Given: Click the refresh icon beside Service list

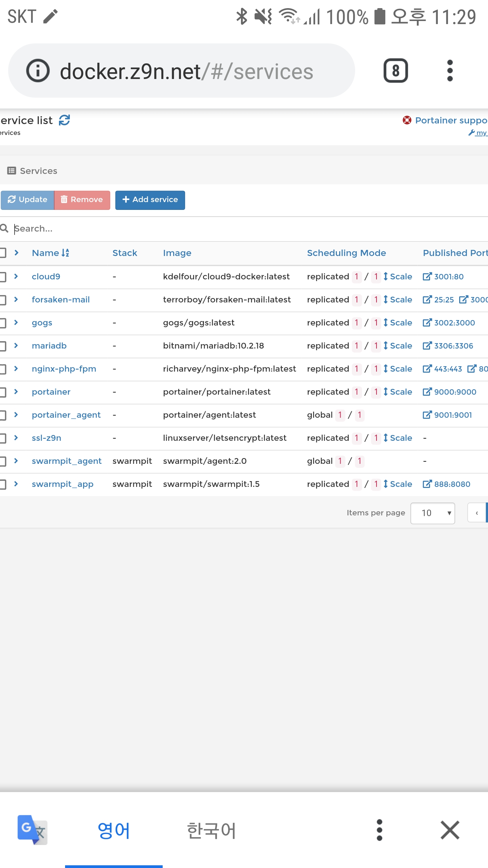Looking at the screenshot, I should click(64, 120).
